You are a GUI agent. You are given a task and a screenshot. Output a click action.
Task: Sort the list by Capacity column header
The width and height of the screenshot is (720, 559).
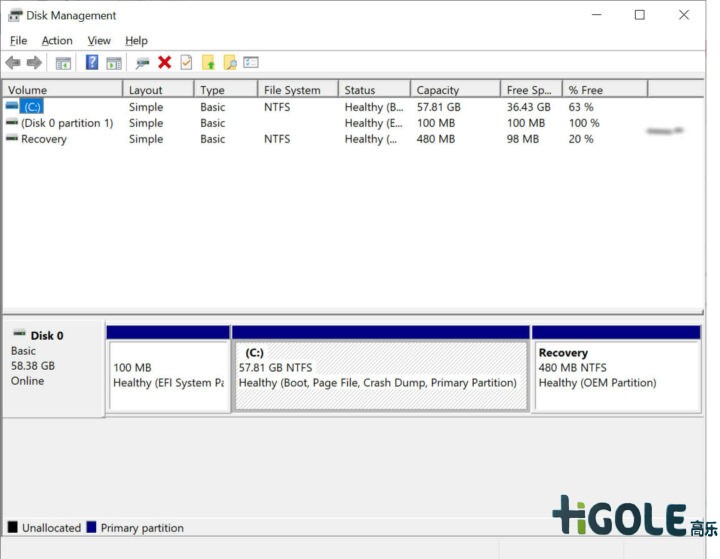pyautogui.click(x=438, y=90)
